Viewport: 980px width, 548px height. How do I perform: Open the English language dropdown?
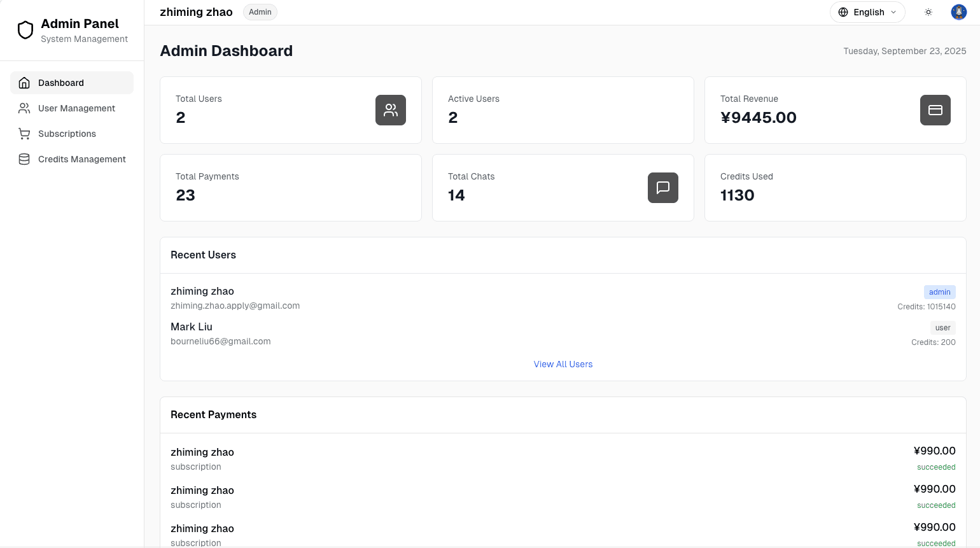[867, 11]
